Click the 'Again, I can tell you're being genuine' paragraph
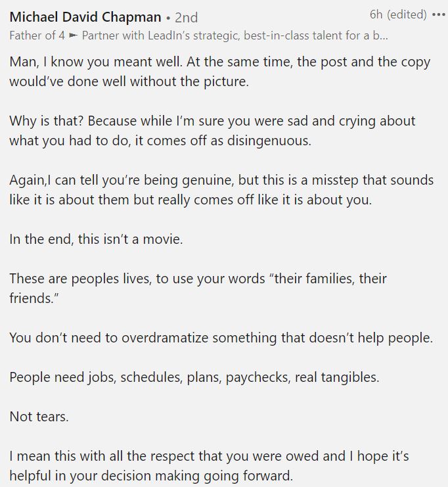Screen dimensions: 448x487 [221, 190]
